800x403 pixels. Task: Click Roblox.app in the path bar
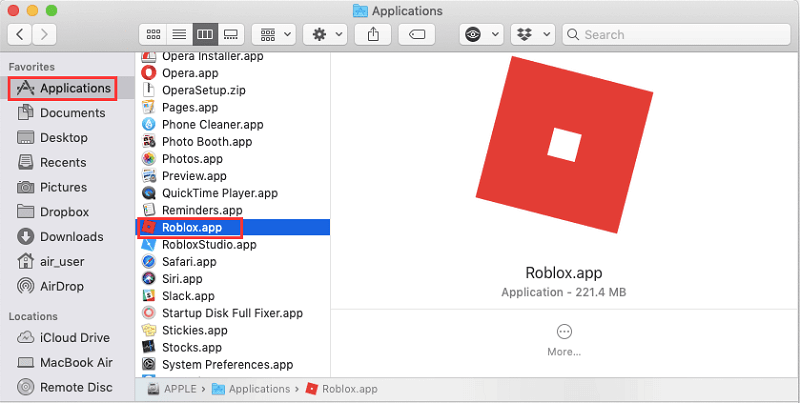pos(341,389)
